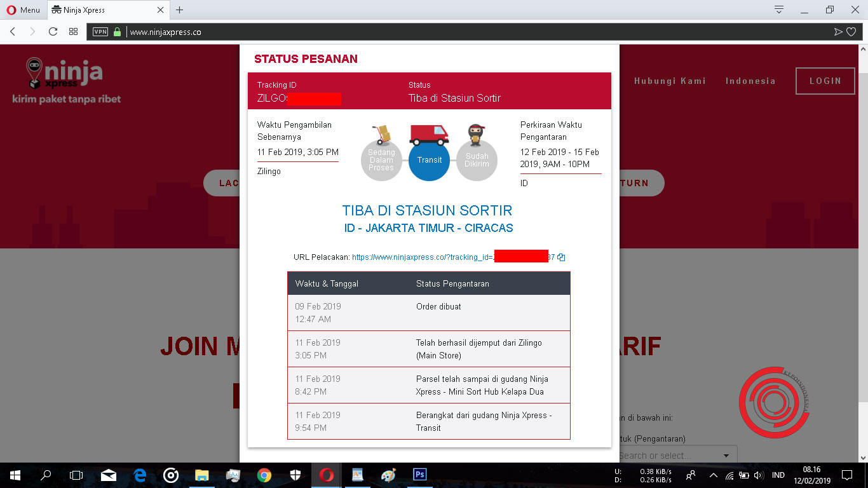Show hidden system tray icons
Screen dimensions: 868x488
coord(714,475)
